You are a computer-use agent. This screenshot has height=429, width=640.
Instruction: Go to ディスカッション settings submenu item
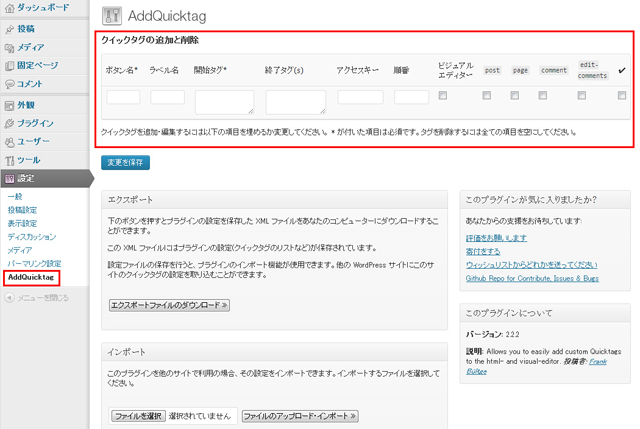[32, 237]
